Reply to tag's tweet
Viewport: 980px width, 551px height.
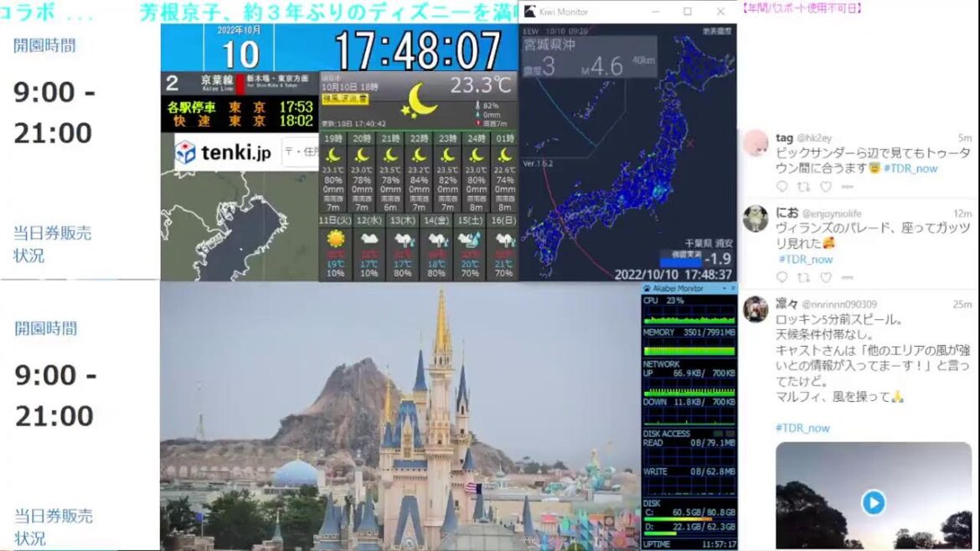pos(781,186)
